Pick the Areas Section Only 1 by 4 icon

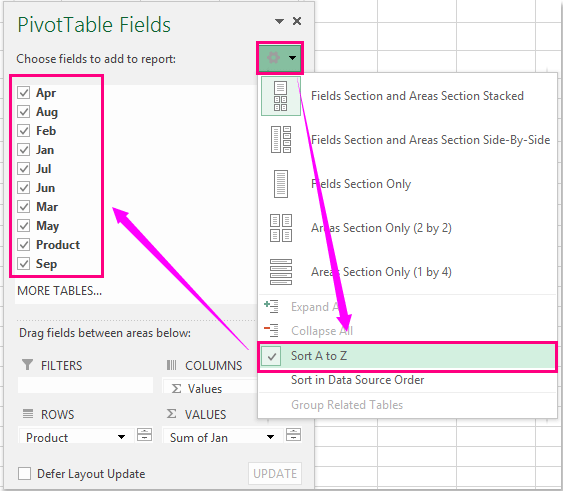tap(281, 272)
